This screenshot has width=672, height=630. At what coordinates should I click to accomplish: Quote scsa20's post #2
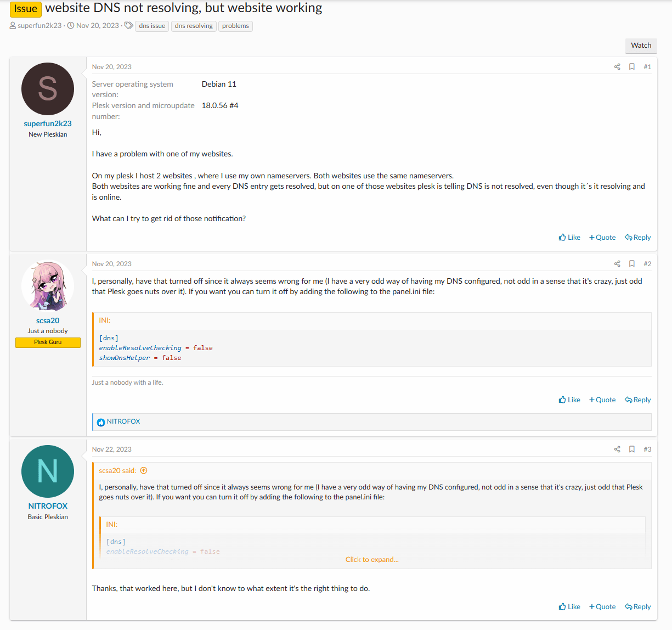click(x=602, y=400)
